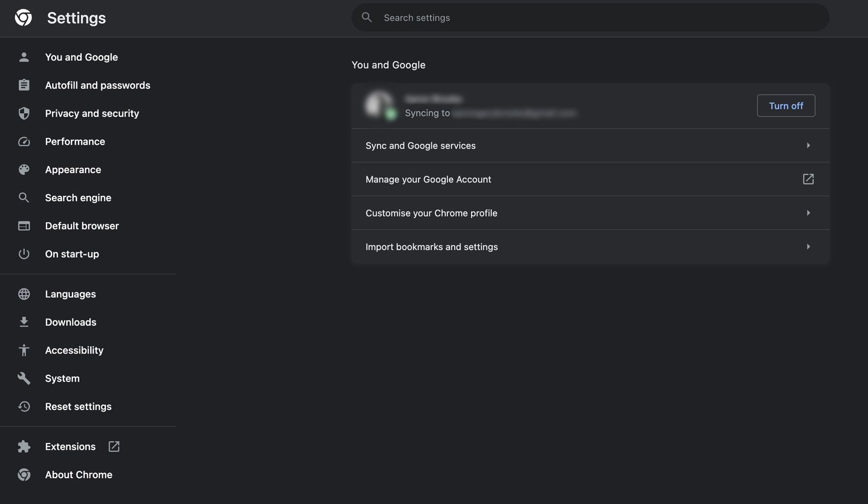
Task: Select the Appearance palette icon
Action: click(x=24, y=169)
